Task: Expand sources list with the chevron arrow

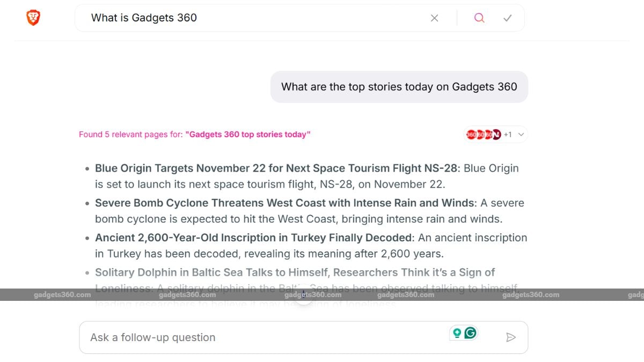Action: (x=521, y=135)
